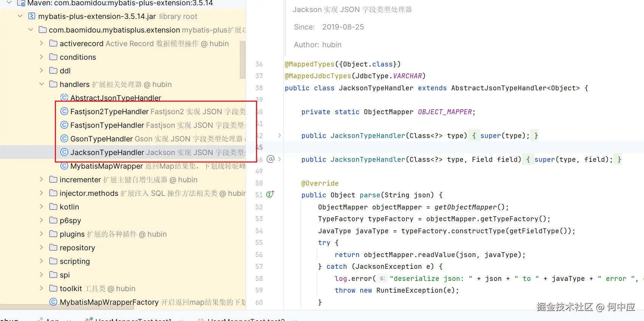Screen dimensions: 644x321
Task: Select AbstractJsonTypeHandler in the tree
Action: [x=116, y=98]
